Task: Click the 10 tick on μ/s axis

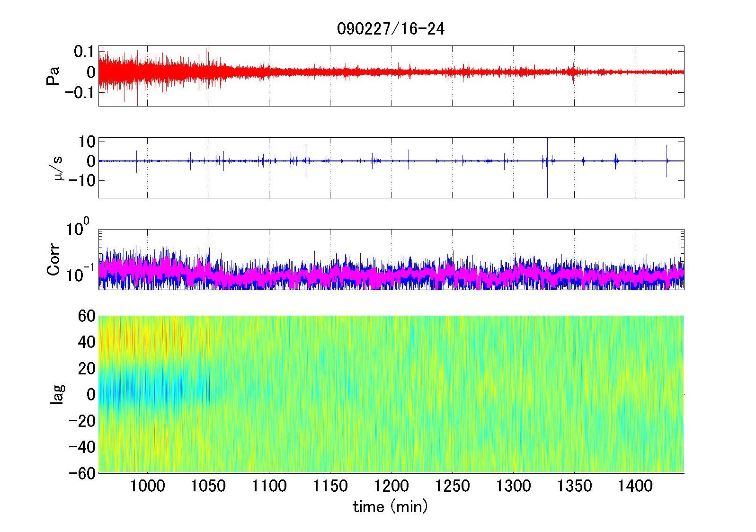Action: (x=88, y=142)
